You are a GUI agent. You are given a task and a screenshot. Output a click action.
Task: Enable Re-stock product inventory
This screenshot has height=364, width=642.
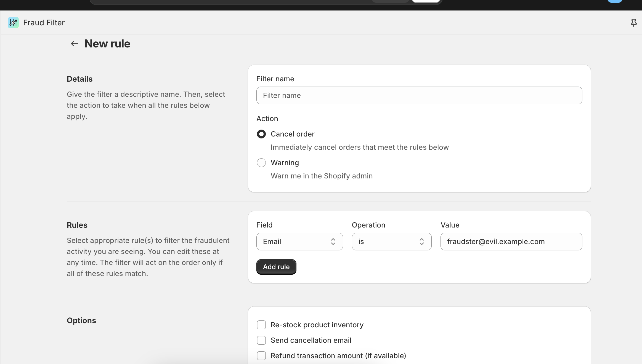click(261, 325)
